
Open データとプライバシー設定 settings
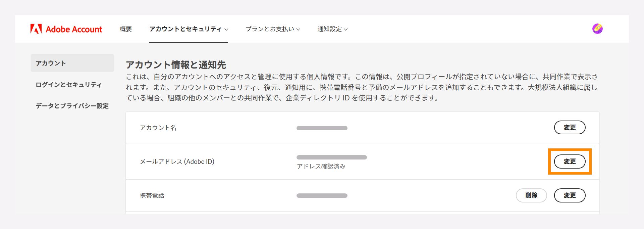pos(72,106)
